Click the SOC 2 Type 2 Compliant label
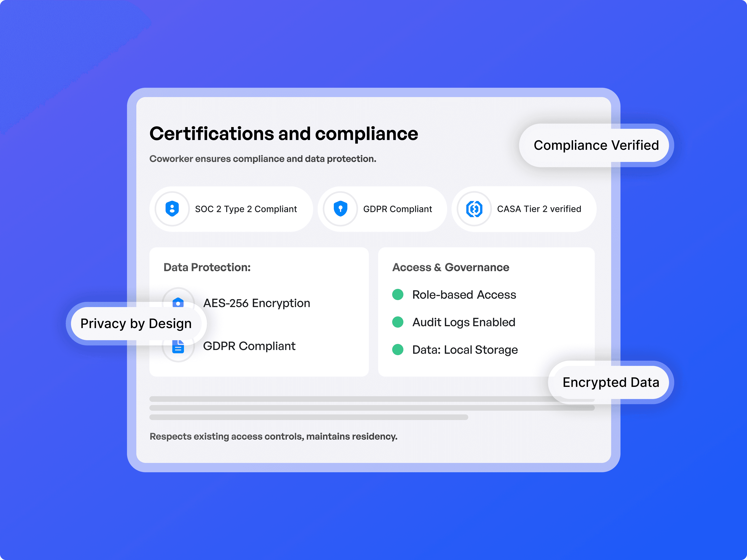 246,209
